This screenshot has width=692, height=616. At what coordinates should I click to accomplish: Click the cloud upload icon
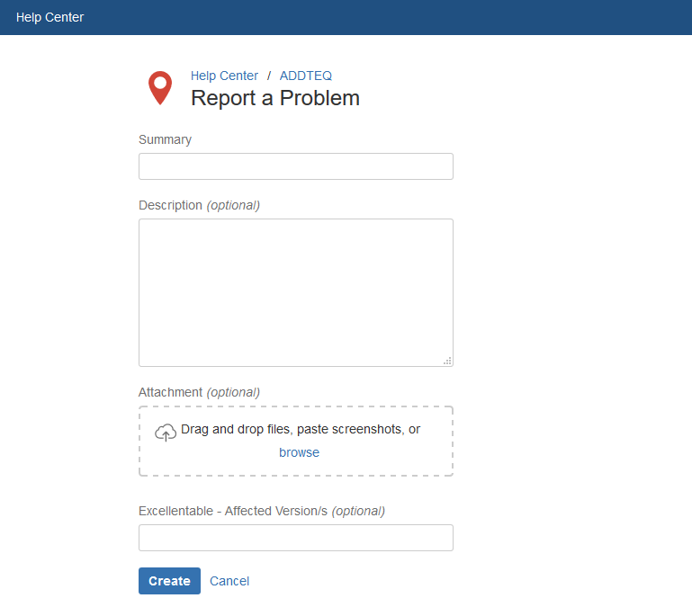(x=166, y=433)
